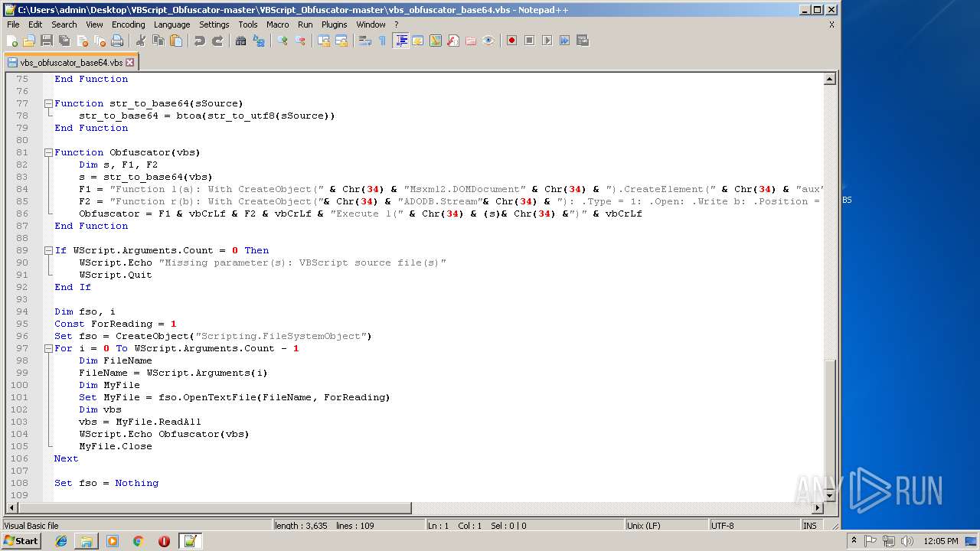The height and width of the screenshot is (551, 980).
Task: Toggle the Word wrap icon
Action: 364,41
